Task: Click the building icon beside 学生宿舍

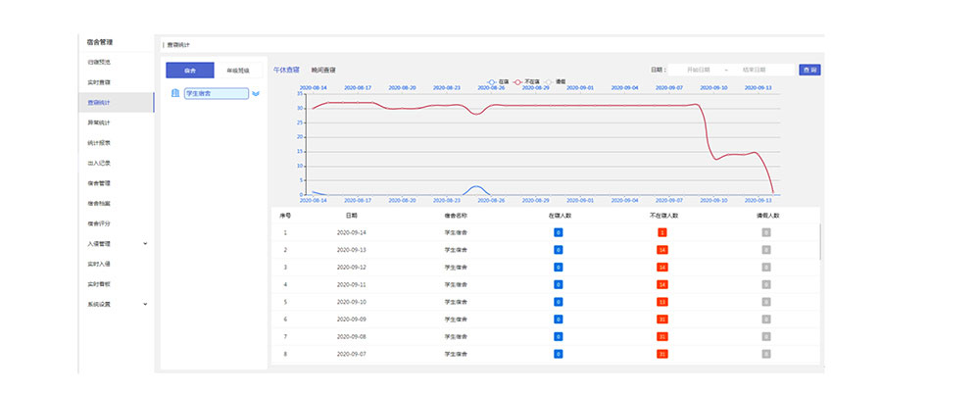Action: (x=175, y=94)
